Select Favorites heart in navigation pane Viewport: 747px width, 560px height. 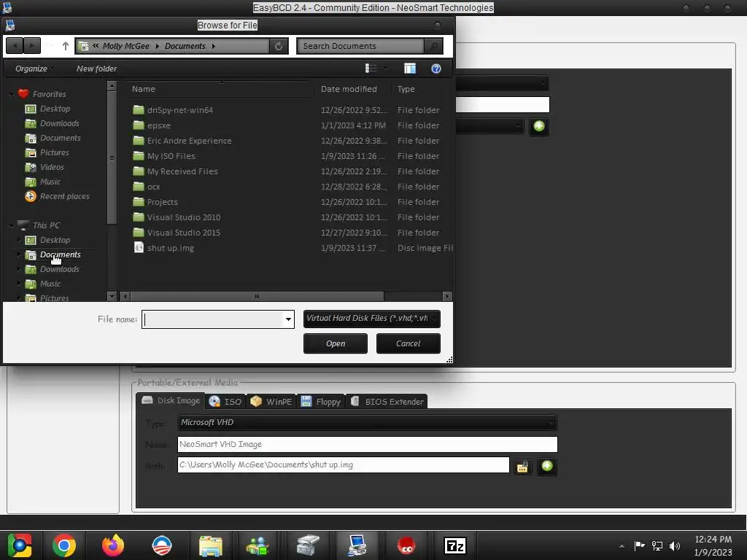click(23, 94)
